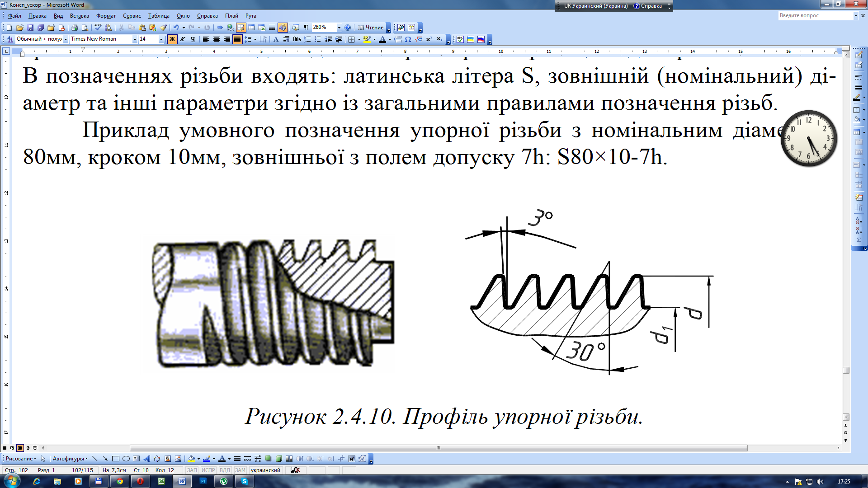Click the Чтение reading mode button
This screenshot has height=488, width=868.
tap(371, 28)
